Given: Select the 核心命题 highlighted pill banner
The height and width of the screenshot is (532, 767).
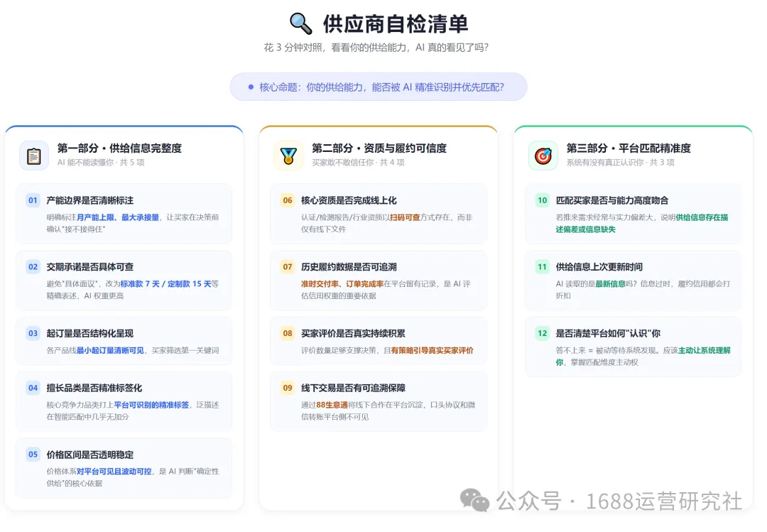Looking at the screenshot, I should pyautogui.click(x=379, y=87).
